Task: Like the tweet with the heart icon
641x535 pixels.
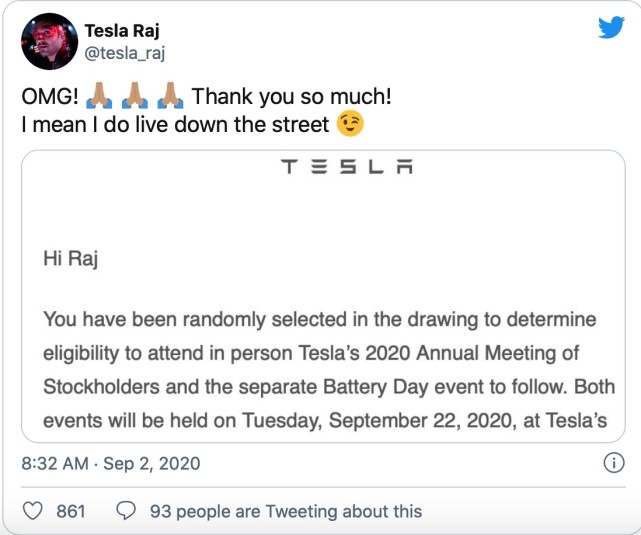Action: pyautogui.click(x=33, y=511)
